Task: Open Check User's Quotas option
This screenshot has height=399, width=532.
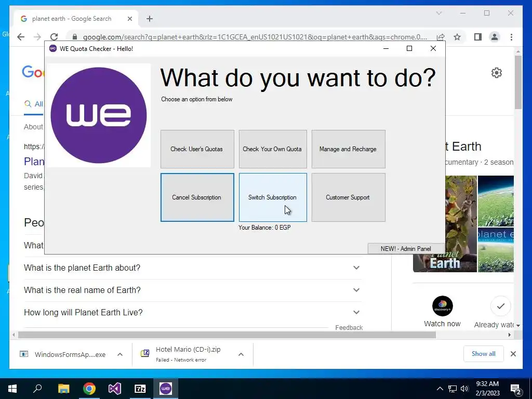Action: 197,149
